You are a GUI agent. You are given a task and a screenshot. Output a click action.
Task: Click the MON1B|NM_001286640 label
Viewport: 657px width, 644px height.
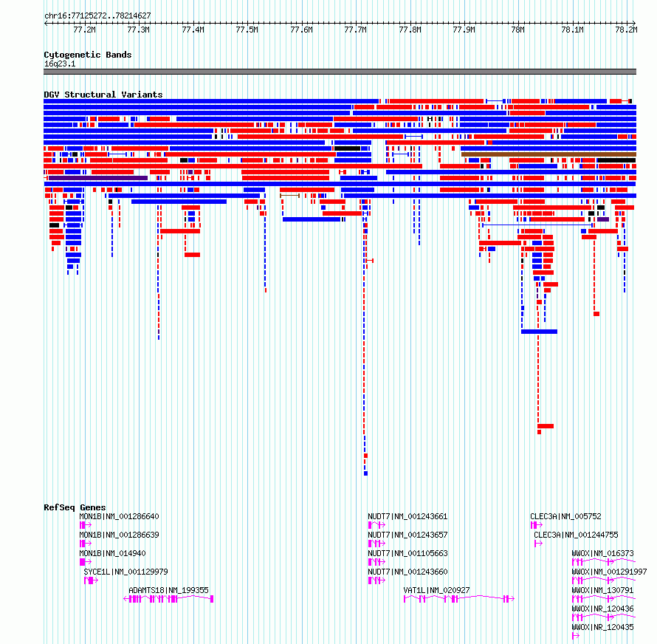pyautogui.click(x=120, y=516)
